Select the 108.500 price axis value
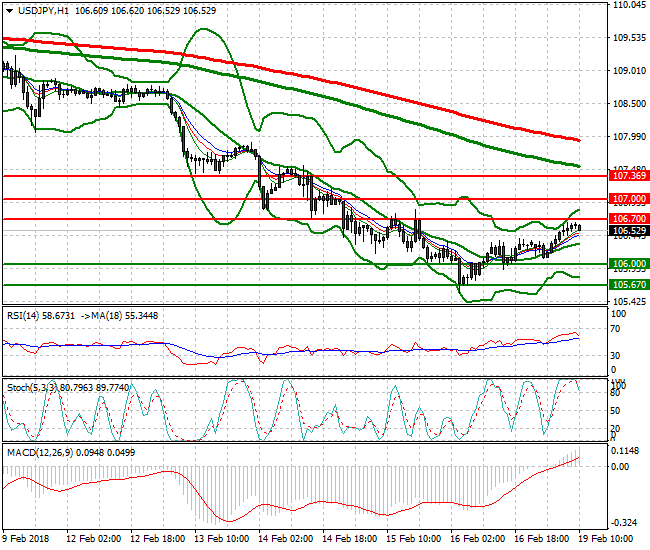650x550 pixels. click(x=628, y=104)
